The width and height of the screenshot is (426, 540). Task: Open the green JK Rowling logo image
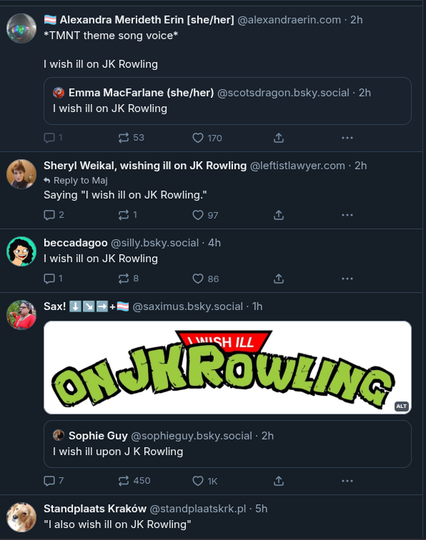point(227,367)
